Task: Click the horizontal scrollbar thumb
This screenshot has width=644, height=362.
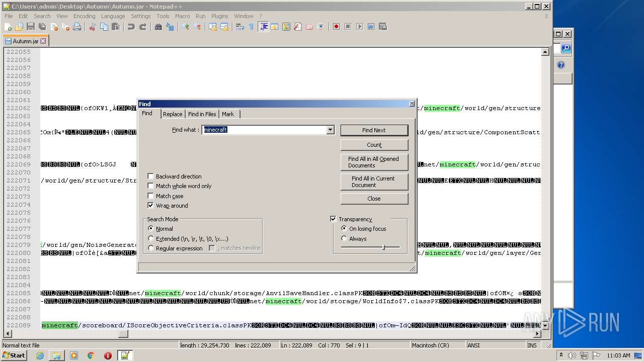Action: coord(123,333)
